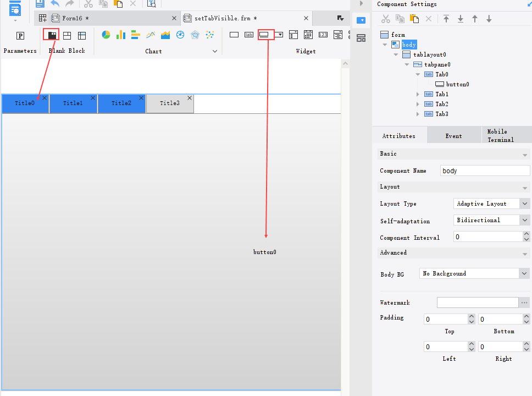Collapse the Advanced section

click(525, 254)
